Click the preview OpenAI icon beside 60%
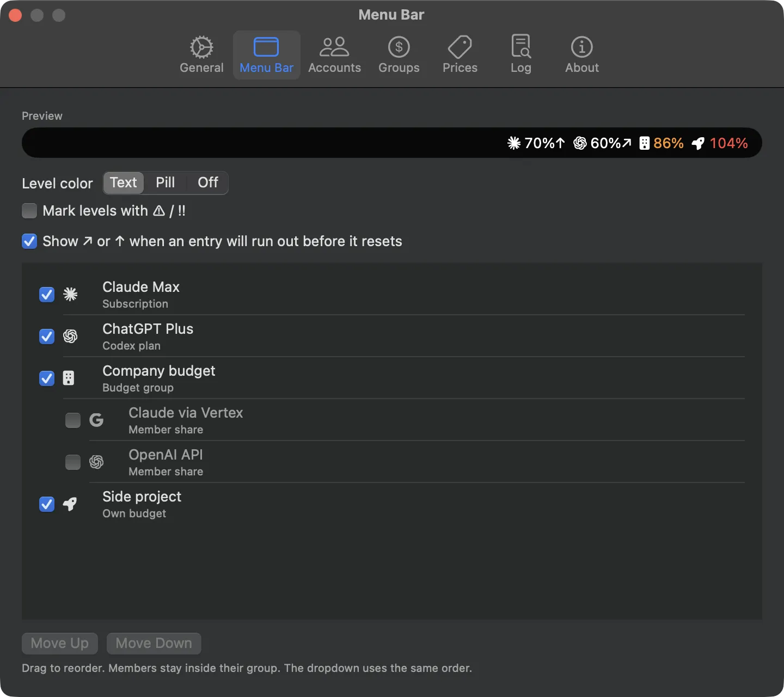The width and height of the screenshot is (784, 697). [x=580, y=143]
